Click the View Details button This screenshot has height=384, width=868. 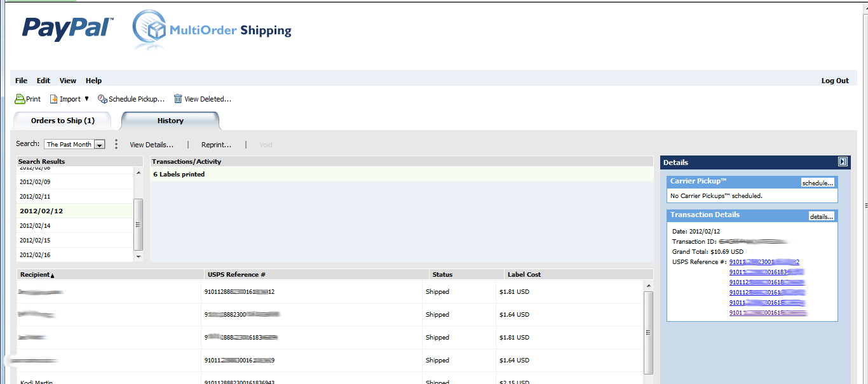(x=153, y=144)
